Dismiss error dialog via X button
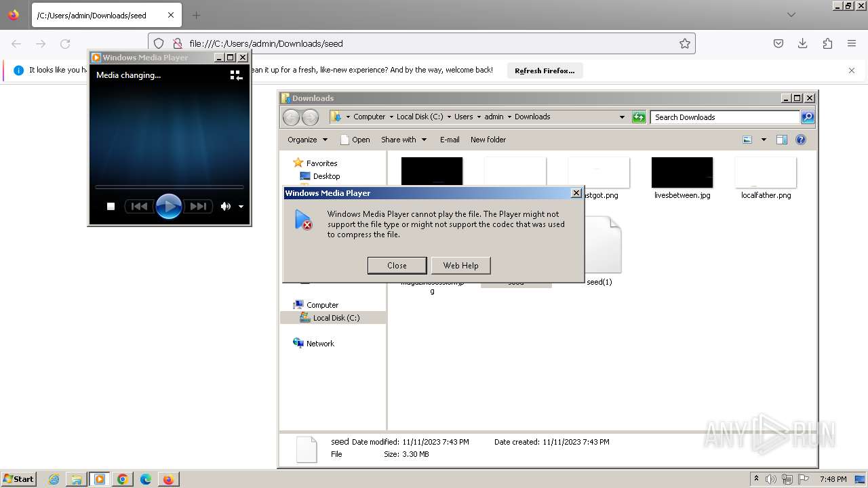868x488 pixels. pyautogui.click(x=576, y=193)
